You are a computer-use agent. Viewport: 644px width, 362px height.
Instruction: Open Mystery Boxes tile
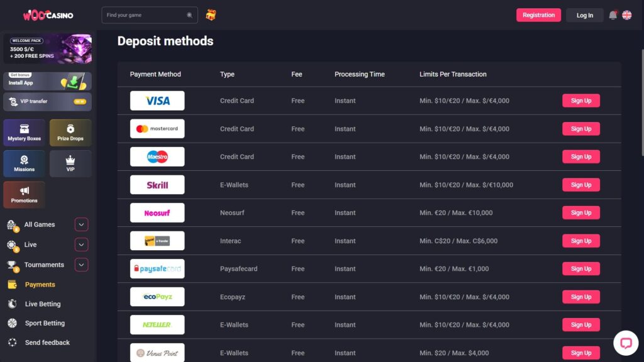point(24,133)
